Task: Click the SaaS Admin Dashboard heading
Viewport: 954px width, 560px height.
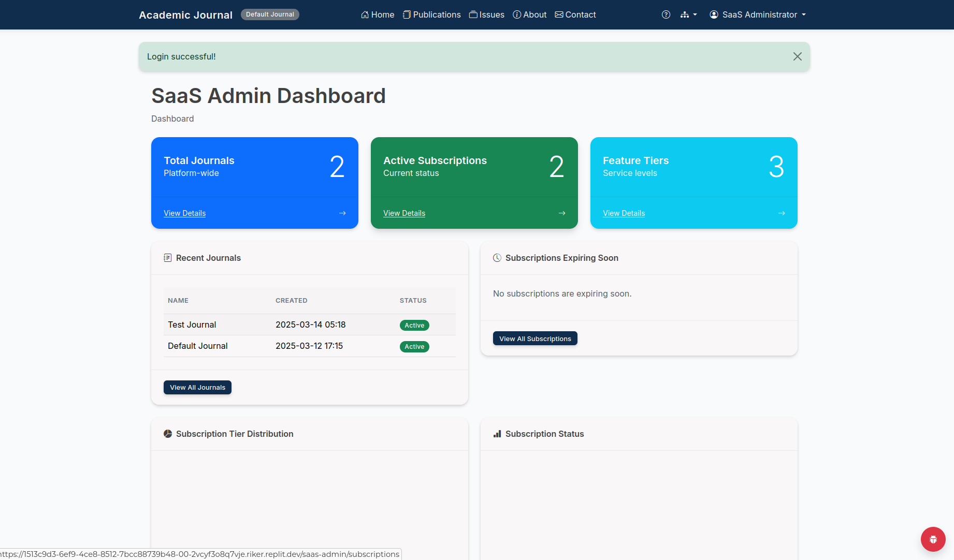Action: point(268,96)
